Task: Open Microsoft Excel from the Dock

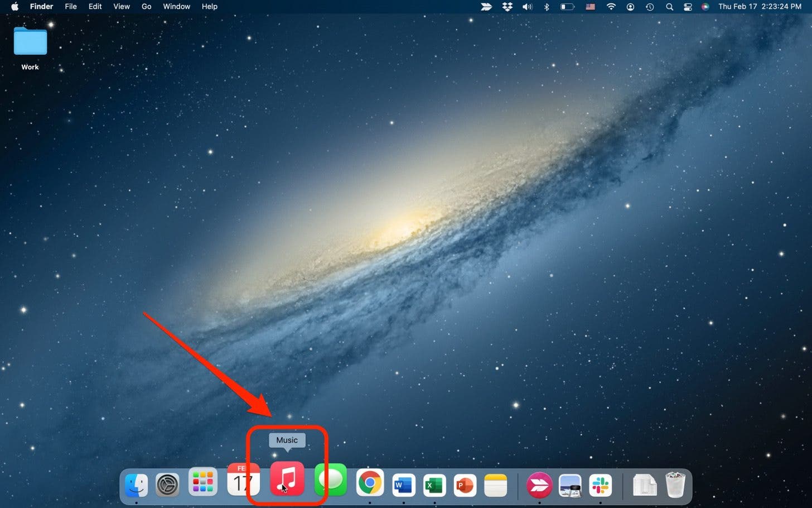Action: pyautogui.click(x=434, y=485)
